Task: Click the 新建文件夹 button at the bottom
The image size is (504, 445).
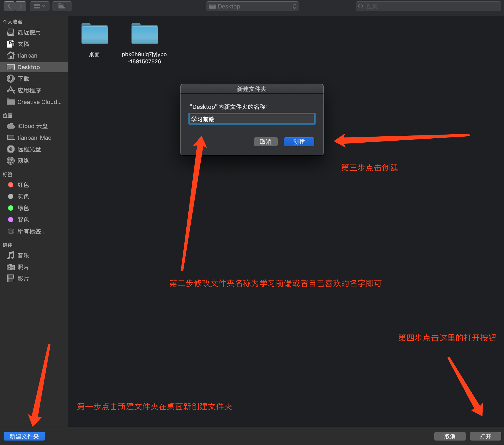Action: (x=24, y=436)
